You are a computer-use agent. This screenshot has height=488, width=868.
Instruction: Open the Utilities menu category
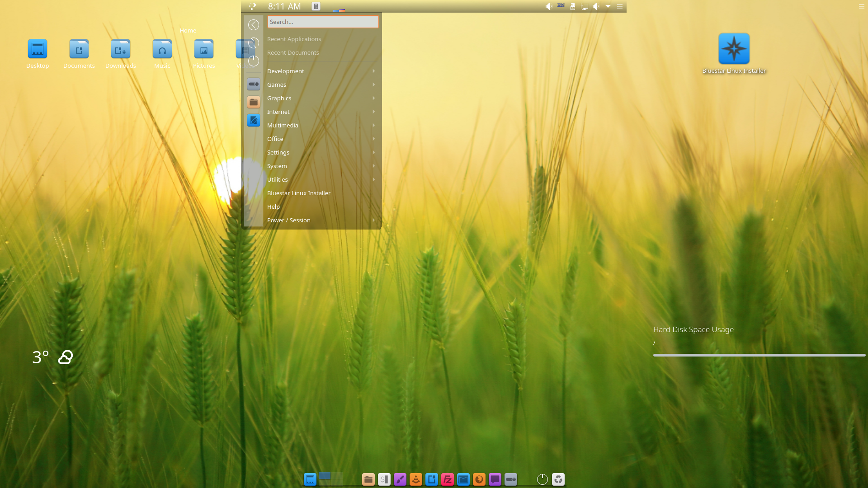pyautogui.click(x=321, y=179)
